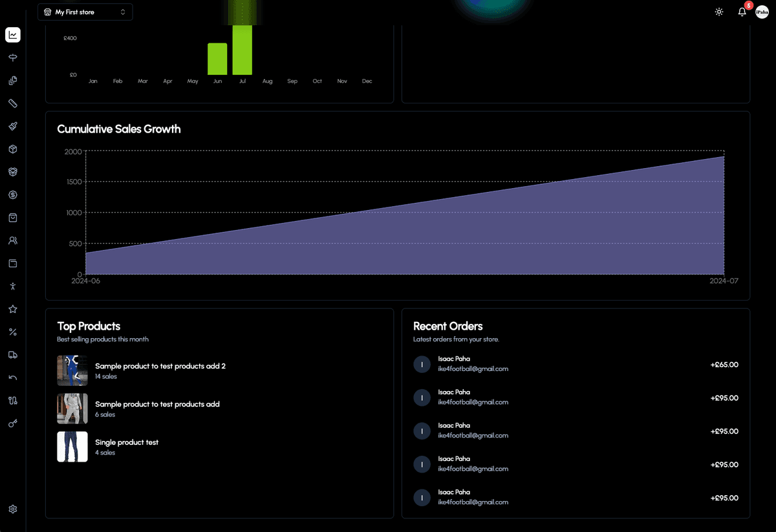Open the delivery truck icon in sidebar
The image size is (776, 532).
pos(13,355)
